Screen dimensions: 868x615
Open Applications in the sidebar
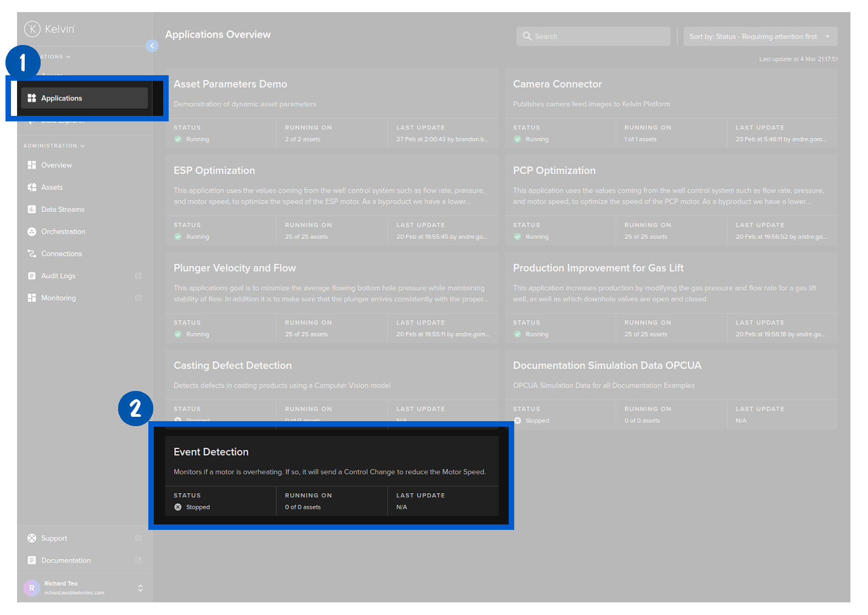(x=62, y=98)
